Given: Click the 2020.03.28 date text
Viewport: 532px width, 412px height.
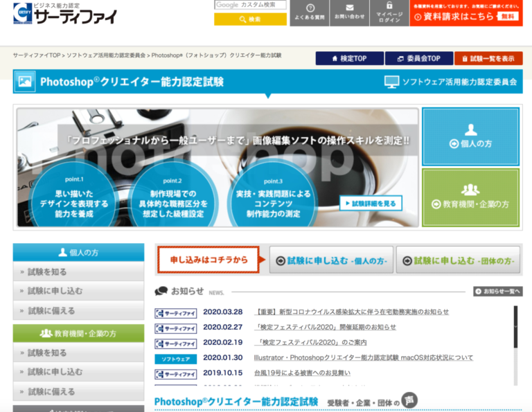Looking at the screenshot, I should (223, 312).
